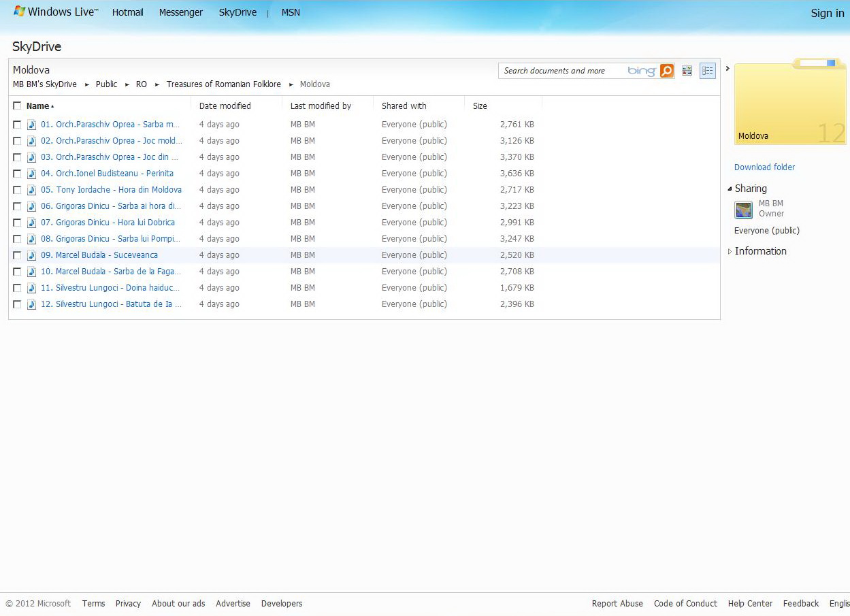The height and width of the screenshot is (616, 850).
Task: Check the box for 04. Perinita
Action: pos(18,174)
